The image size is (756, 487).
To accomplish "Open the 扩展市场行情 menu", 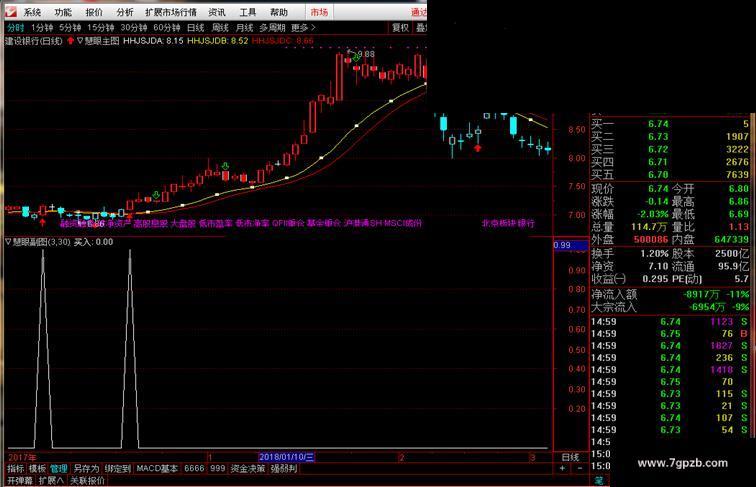I will (x=171, y=12).
